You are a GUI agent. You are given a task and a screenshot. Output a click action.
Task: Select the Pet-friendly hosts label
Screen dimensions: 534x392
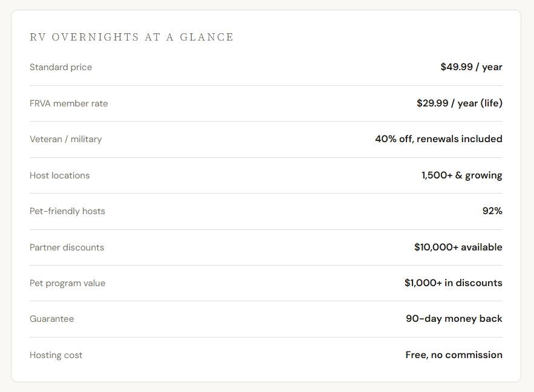[68, 211]
